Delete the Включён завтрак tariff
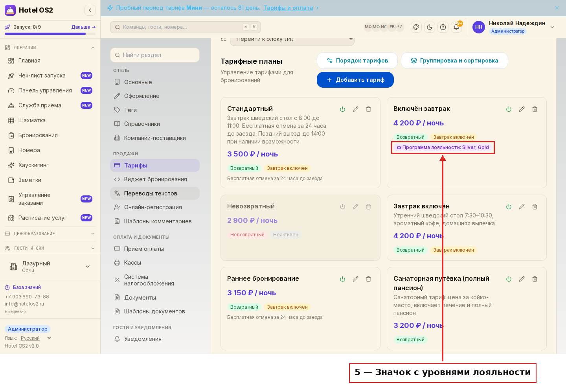Image resolution: width=566 pixels, height=392 pixels. 535,109
